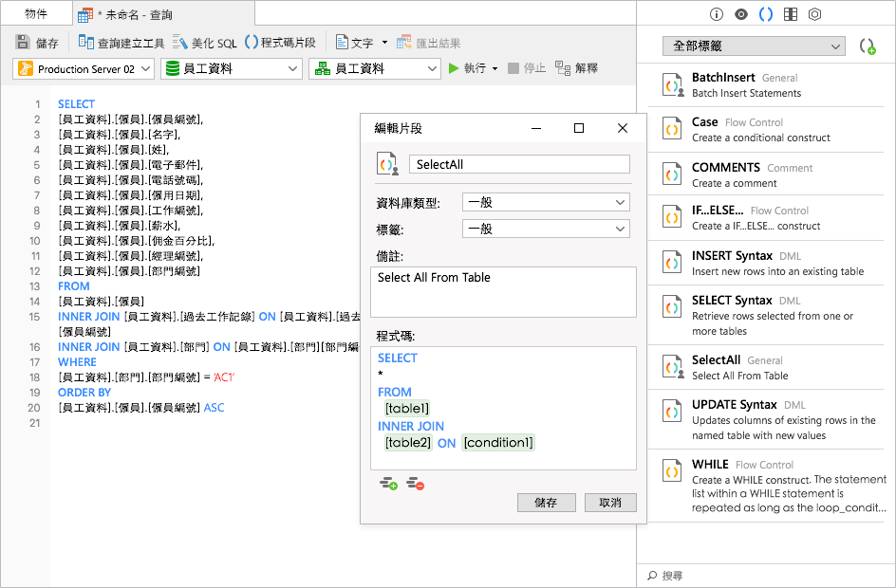Toggle the preview eye icon in right panel
This screenshot has width=896, height=588.
pos(741,14)
